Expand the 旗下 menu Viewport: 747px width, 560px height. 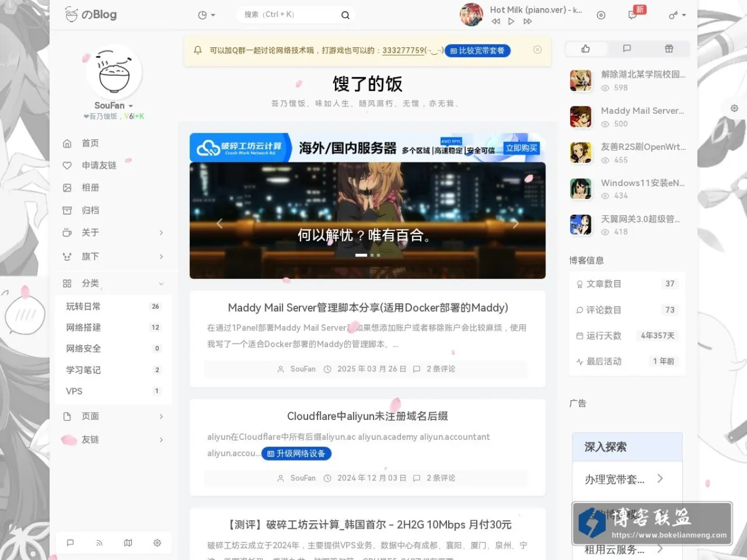point(113,256)
